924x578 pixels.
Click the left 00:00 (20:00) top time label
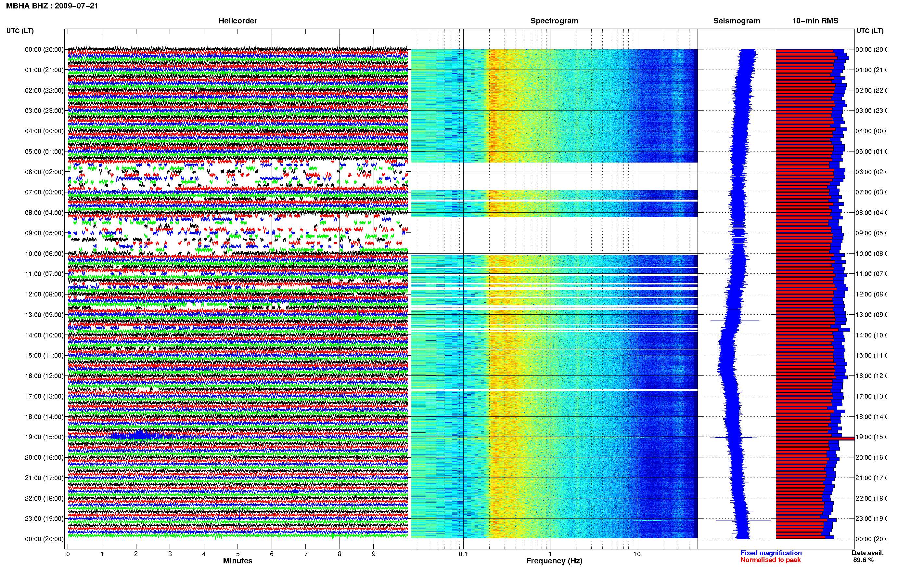pyautogui.click(x=44, y=49)
